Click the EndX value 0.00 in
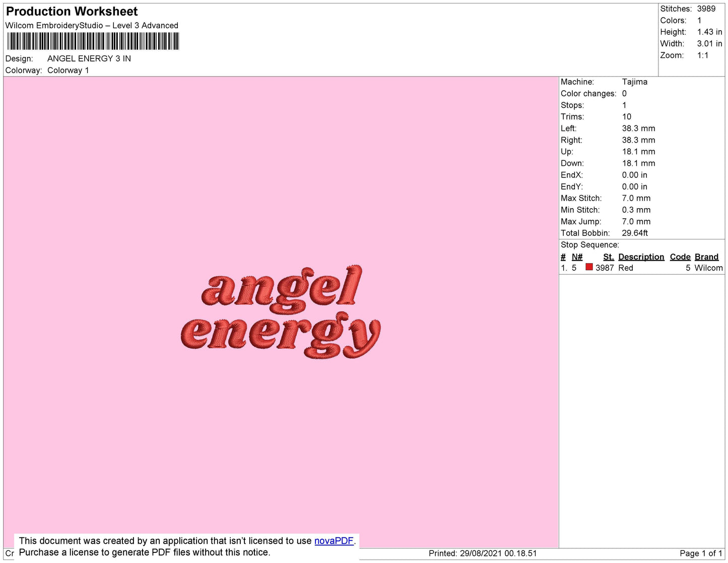Image resolution: width=728 pixels, height=563 pixels. pyautogui.click(x=635, y=175)
